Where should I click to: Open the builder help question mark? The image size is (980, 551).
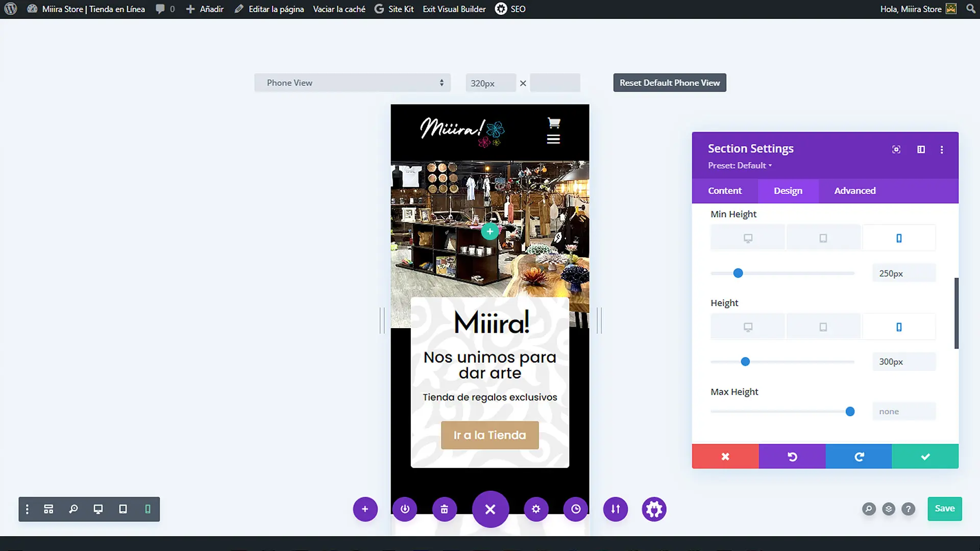[908, 509]
